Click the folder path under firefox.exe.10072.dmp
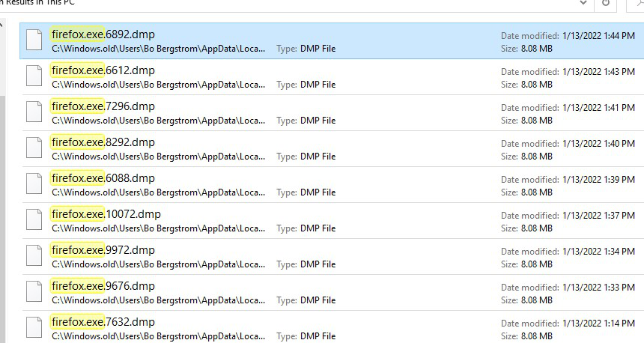 [x=159, y=228]
